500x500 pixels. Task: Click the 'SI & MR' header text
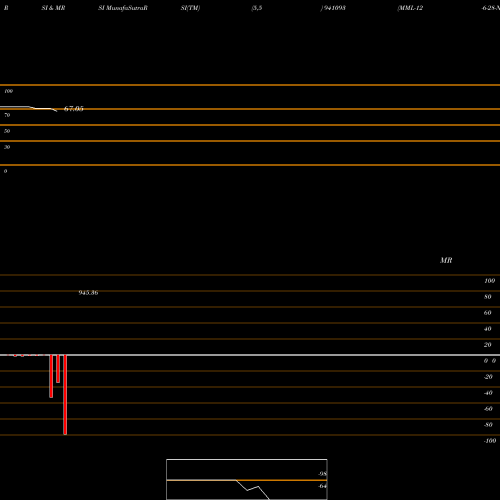[x=53, y=8]
